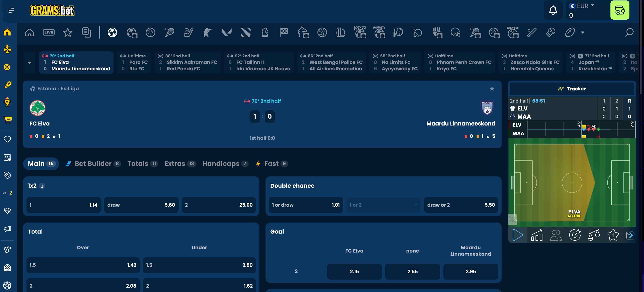Screen dimensions: 644x292
Task: Select the Football sport icon
Action: coord(113,32)
